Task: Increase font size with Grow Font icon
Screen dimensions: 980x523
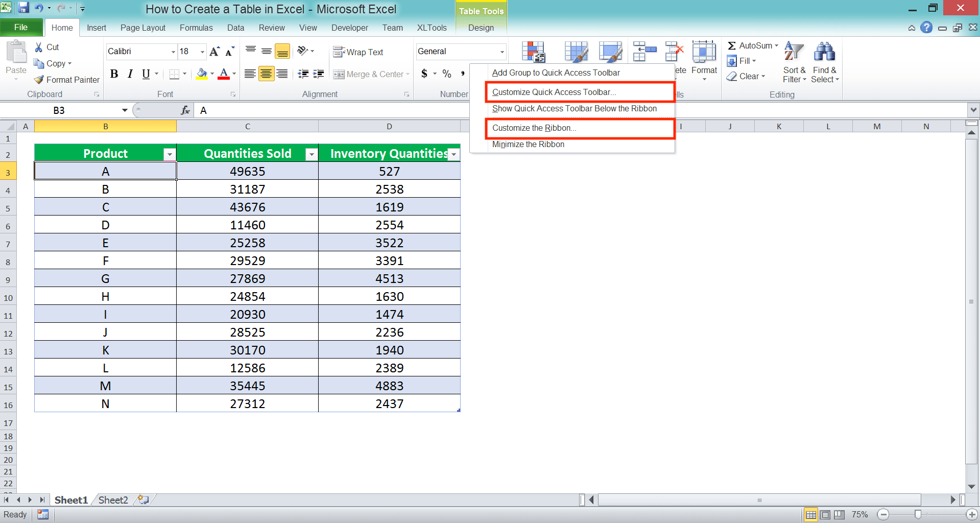Action: click(214, 51)
